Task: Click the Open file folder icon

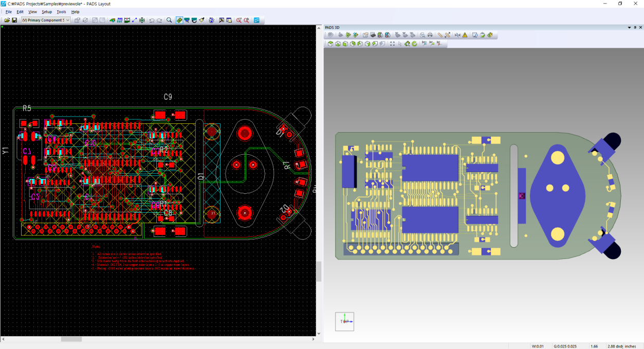Action: coord(7,20)
